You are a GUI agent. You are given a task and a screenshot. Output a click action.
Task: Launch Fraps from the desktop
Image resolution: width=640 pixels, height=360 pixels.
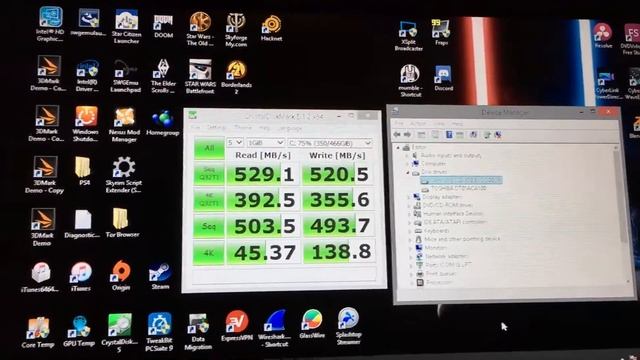point(441,32)
